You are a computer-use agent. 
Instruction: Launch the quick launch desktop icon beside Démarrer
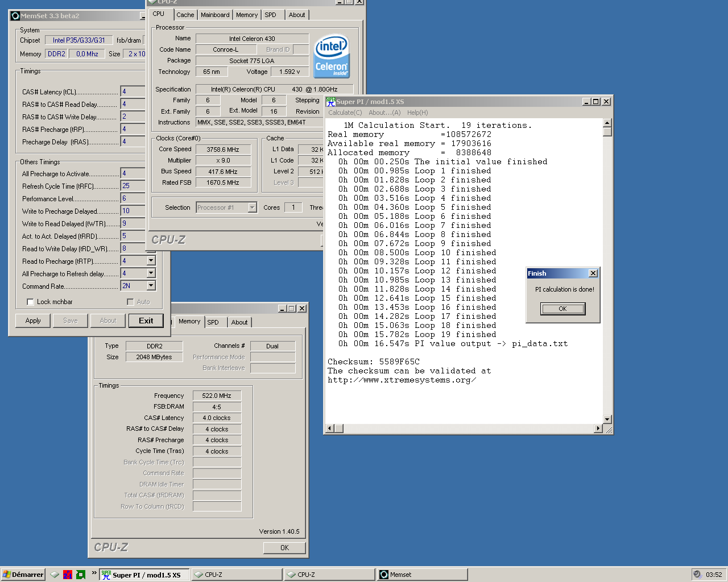[55, 575]
